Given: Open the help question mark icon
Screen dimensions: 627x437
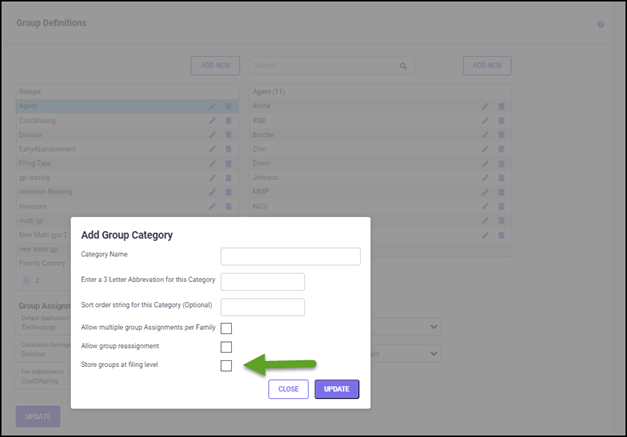Looking at the screenshot, I should pyautogui.click(x=601, y=24).
